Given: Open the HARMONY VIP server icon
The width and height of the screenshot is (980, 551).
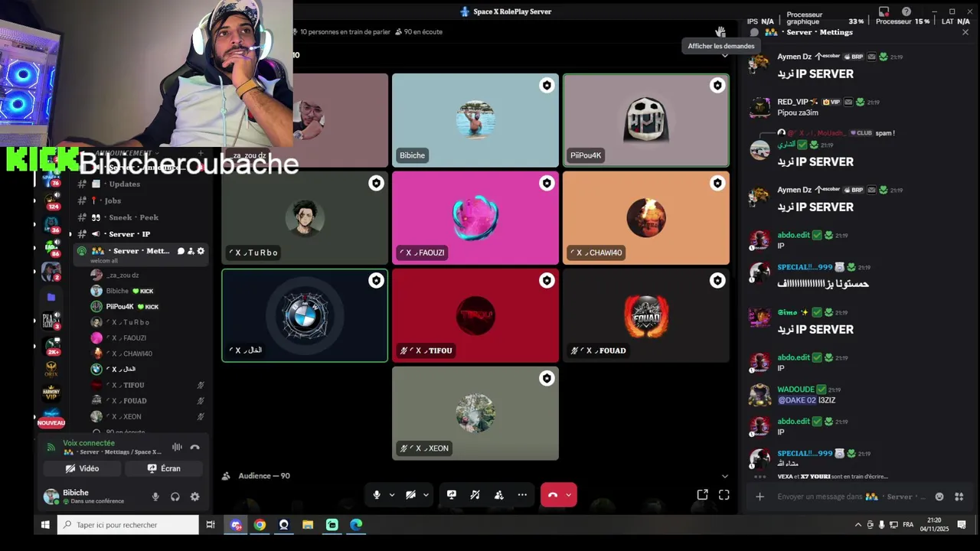Looking at the screenshot, I should click(51, 393).
